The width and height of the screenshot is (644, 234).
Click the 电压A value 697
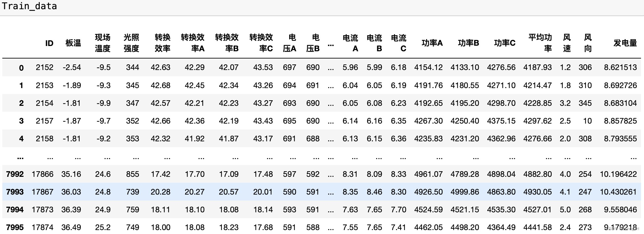(x=289, y=67)
